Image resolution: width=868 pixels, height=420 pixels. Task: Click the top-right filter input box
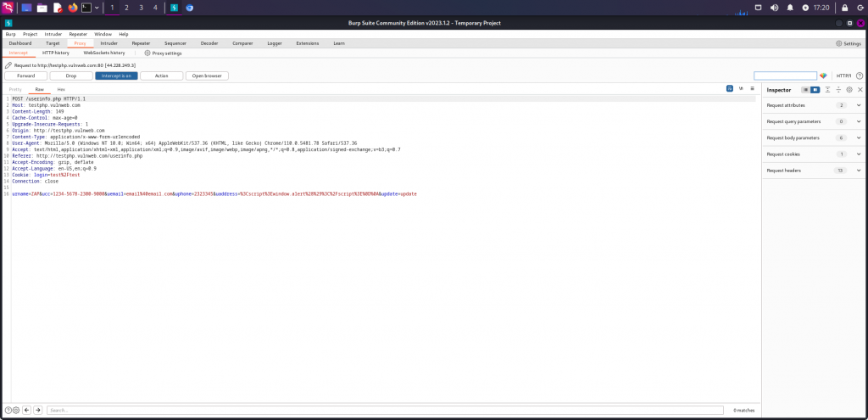(785, 76)
